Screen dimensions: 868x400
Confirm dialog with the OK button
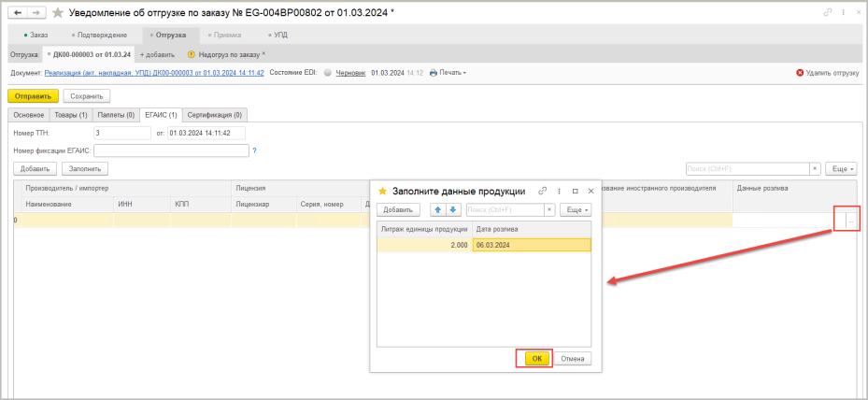[536, 359]
